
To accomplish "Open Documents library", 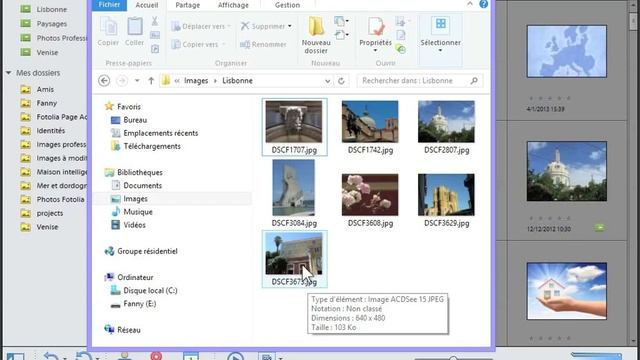I will [136, 185].
